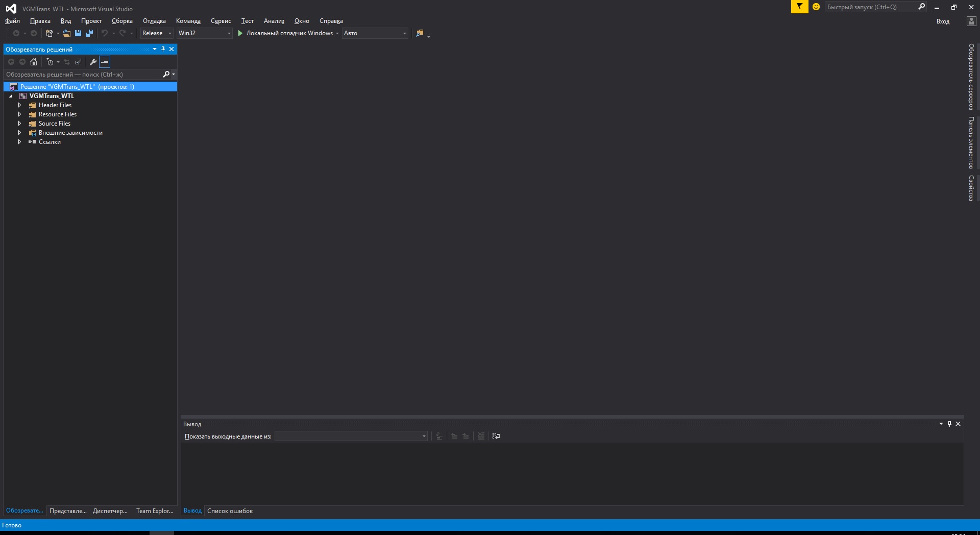
Task: Click the Quick Launch search field
Action: (x=871, y=7)
